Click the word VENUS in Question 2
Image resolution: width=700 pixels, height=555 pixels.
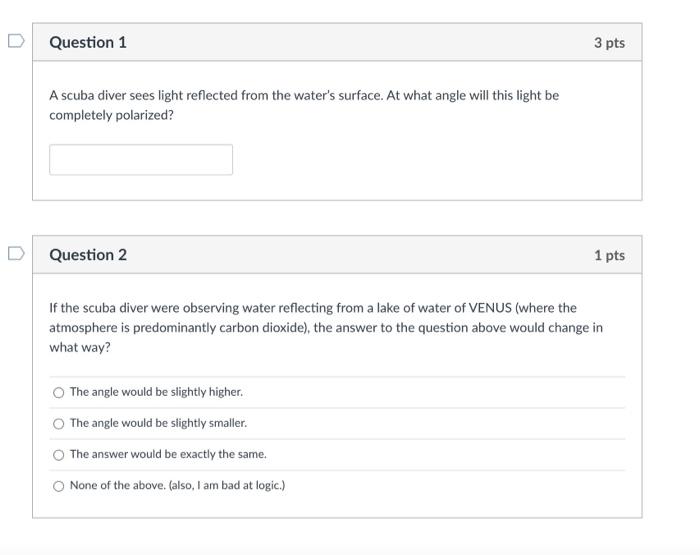pyautogui.click(x=490, y=308)
